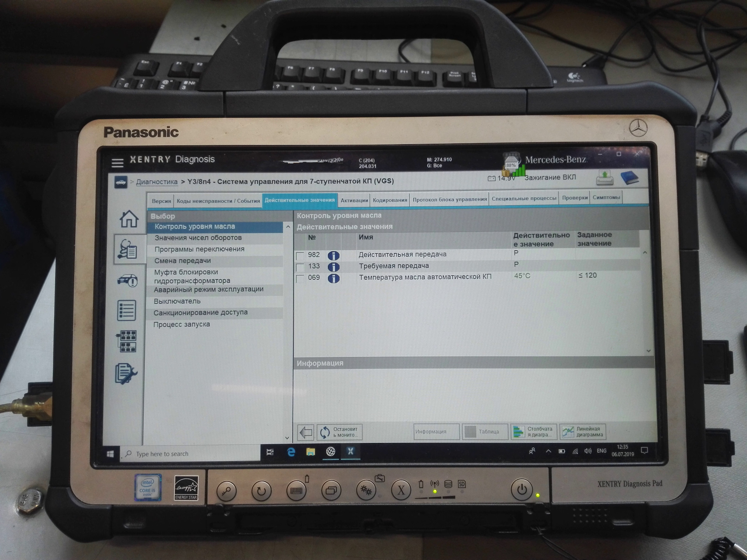Show info for row 069

coord(333,278)
